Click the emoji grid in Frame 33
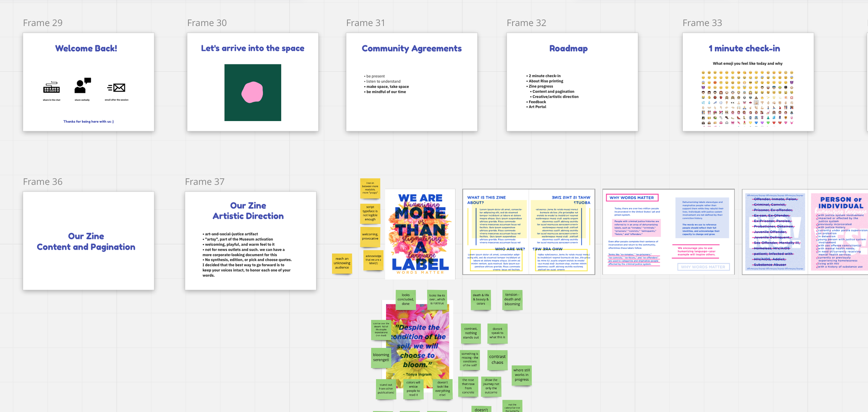Image resolution: width=868 pixels, height=412 pixels. [747, 98]
